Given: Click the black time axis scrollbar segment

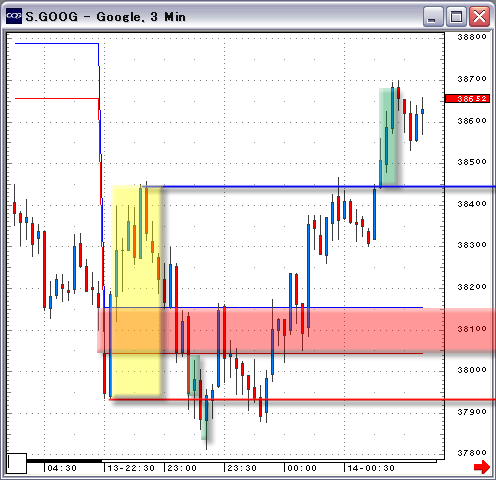Looking at the screenshot, I should click(65, 461).
